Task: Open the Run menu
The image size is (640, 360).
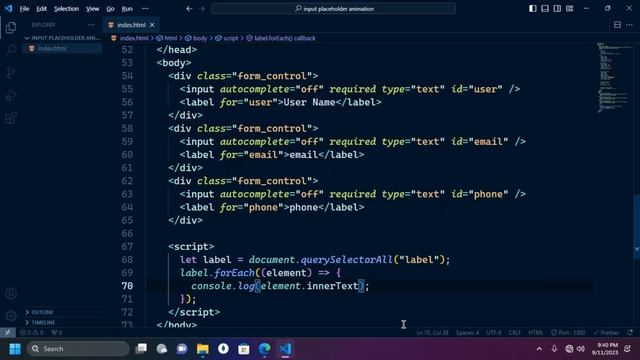Action: (x=127, y=9)
